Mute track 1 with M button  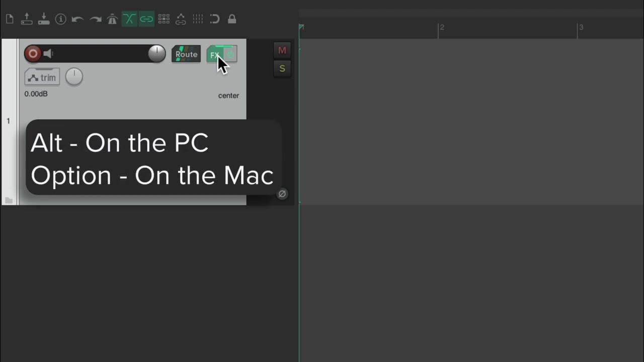click(x=282, y=50)
